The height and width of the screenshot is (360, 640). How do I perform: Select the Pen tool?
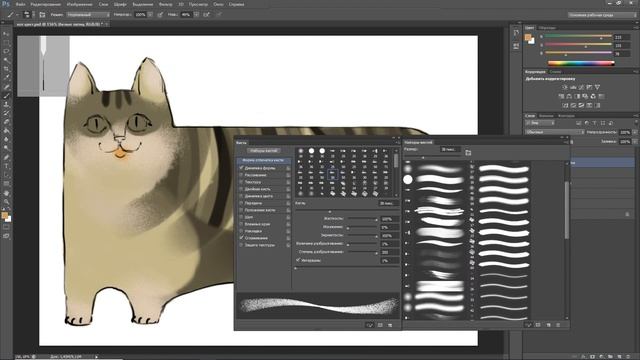coord(6,157)
